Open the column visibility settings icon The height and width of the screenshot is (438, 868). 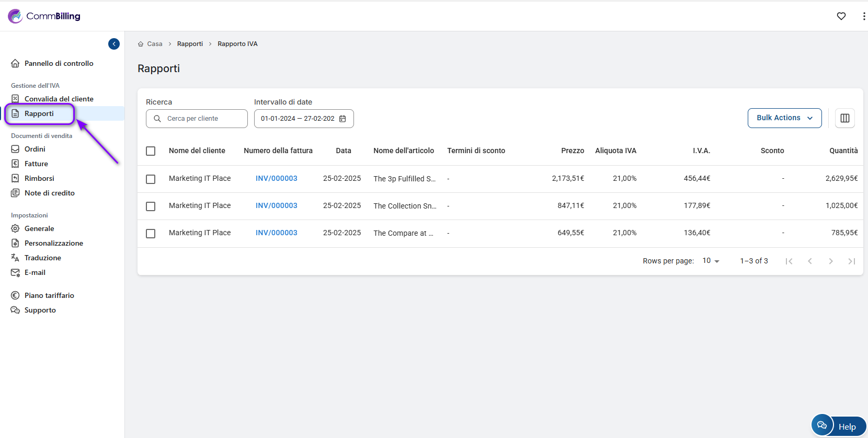click(845, 118)
